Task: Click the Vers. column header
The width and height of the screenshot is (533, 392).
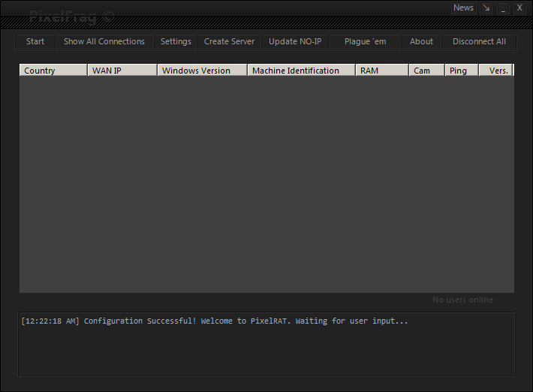Action: click(x=496, y=71)
